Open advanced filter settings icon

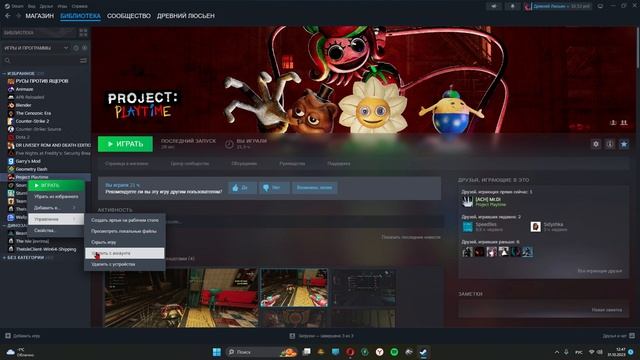83,60
